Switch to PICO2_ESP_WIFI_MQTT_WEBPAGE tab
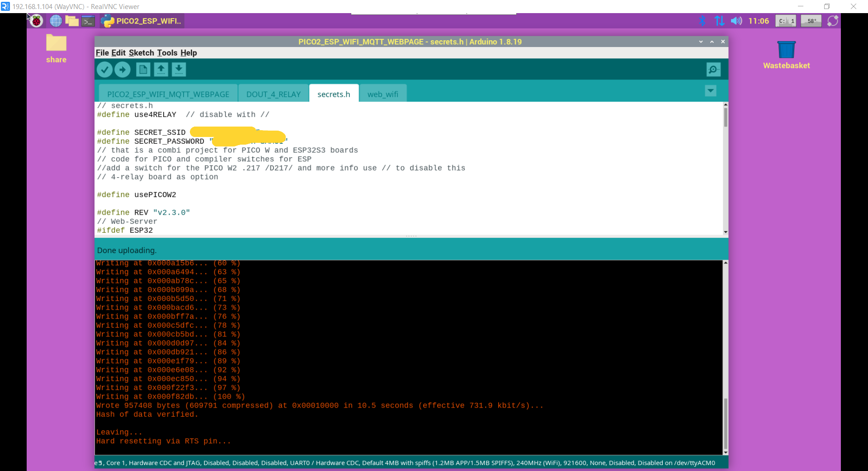Image resolution: width=868 pixels, height=471 pixels. coord(168,94)
